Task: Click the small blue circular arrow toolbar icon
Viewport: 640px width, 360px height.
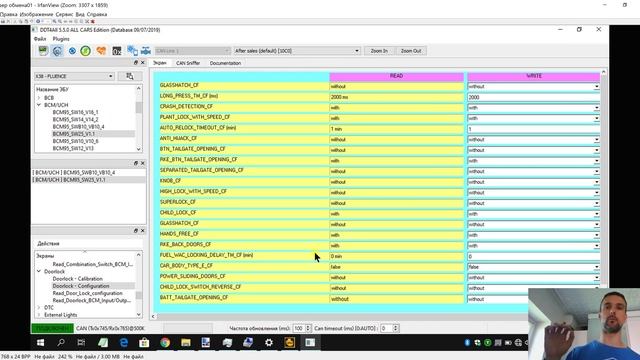Action: click(72, 51)
